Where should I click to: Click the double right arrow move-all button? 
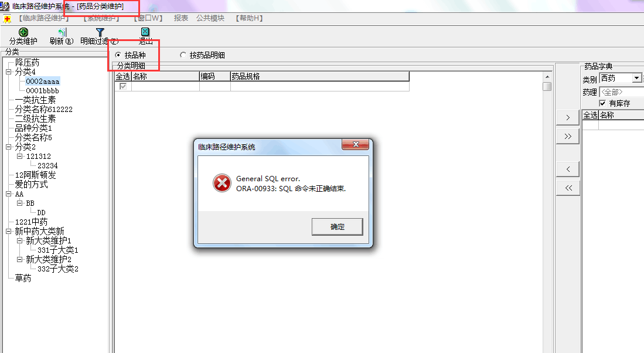coord(568,137)
